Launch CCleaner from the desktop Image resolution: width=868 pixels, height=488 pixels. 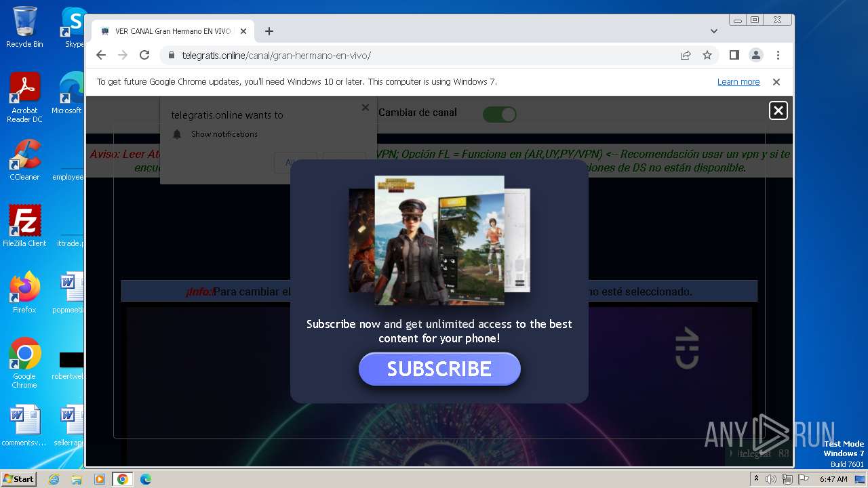tap(24, 160)
